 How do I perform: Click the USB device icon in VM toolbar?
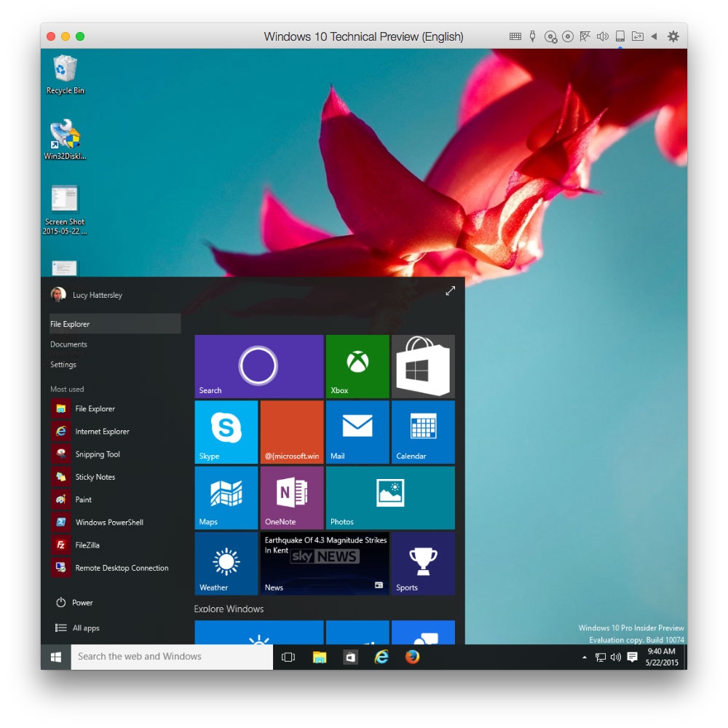click(533, 36)
